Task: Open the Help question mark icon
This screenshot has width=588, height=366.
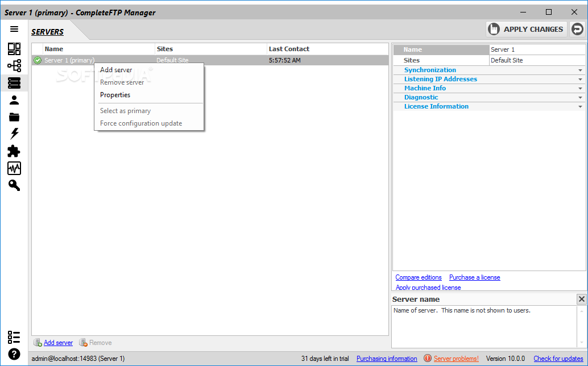Action: [x=14, y=354]
